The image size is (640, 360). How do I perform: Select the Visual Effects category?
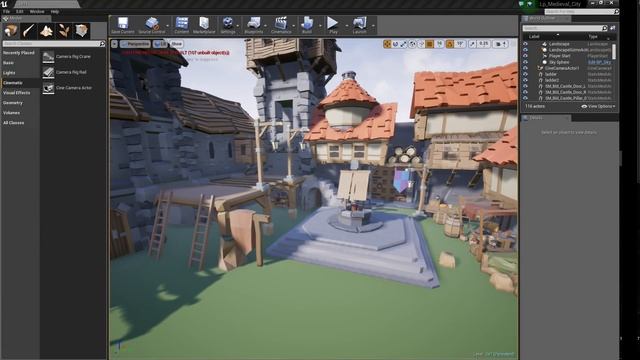(20, 93)
